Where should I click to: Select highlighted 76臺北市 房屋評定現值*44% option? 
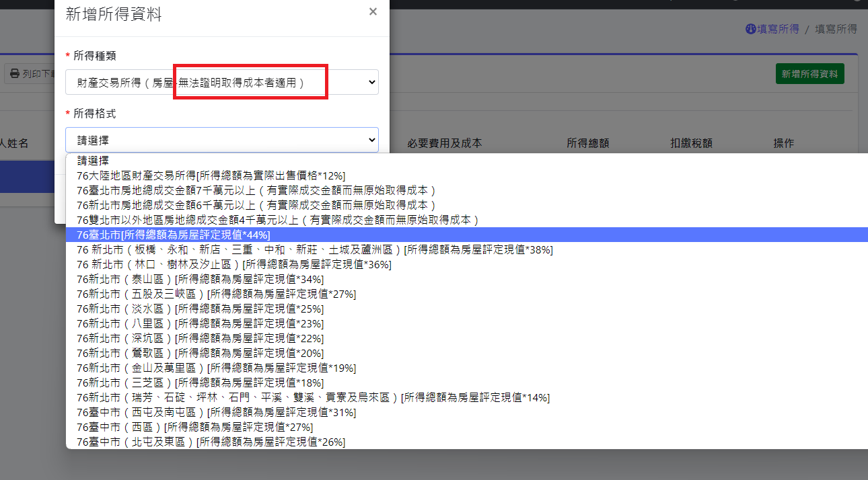(174, 235)
